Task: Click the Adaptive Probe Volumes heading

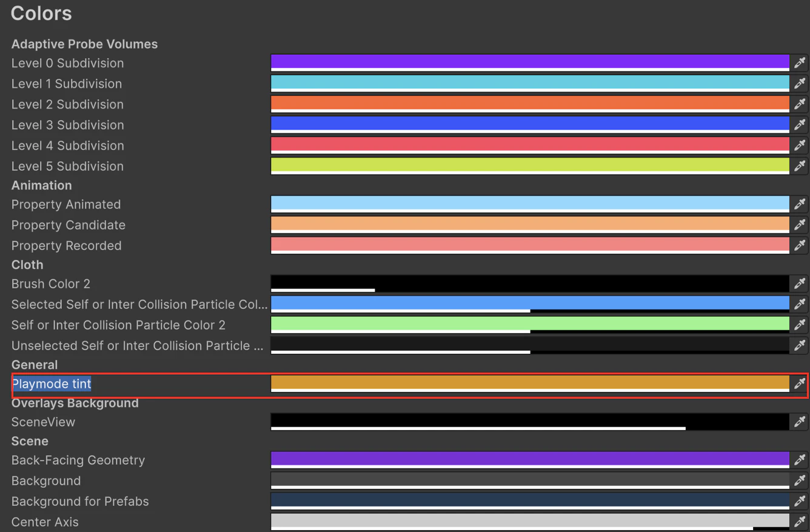Action: pyautogui.click(x=84, y=44)
